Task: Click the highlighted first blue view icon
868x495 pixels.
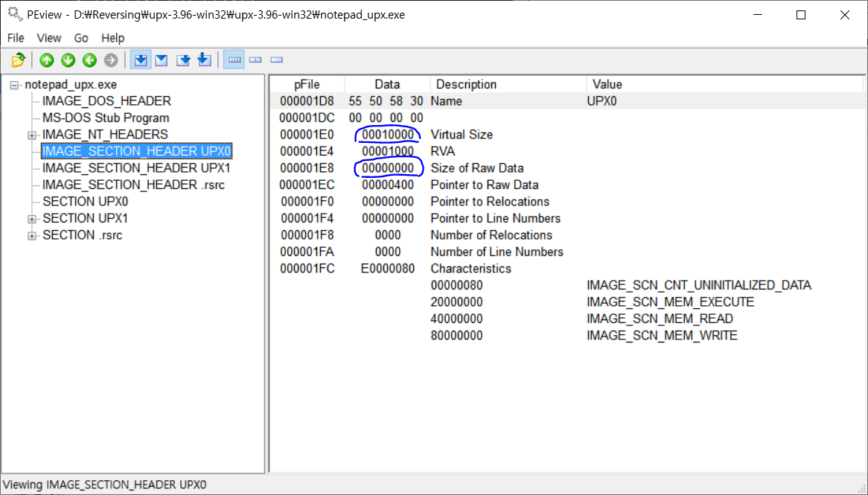Action: pos(141,60)
